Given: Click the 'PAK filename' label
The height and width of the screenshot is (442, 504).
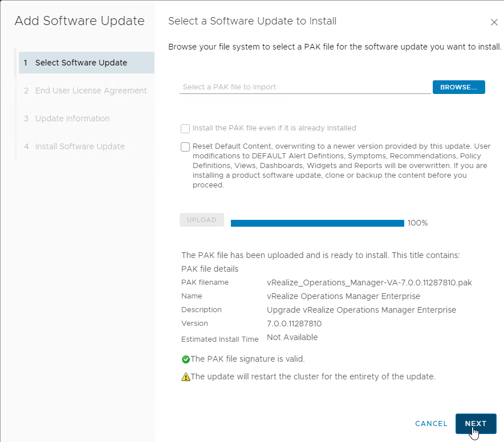Looking at the screenshot, I should point(205,283).
